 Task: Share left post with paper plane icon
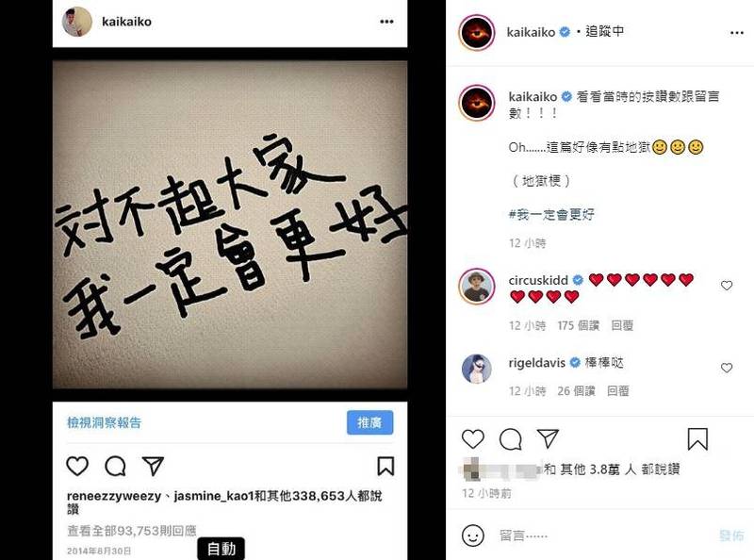click(153, 466)
